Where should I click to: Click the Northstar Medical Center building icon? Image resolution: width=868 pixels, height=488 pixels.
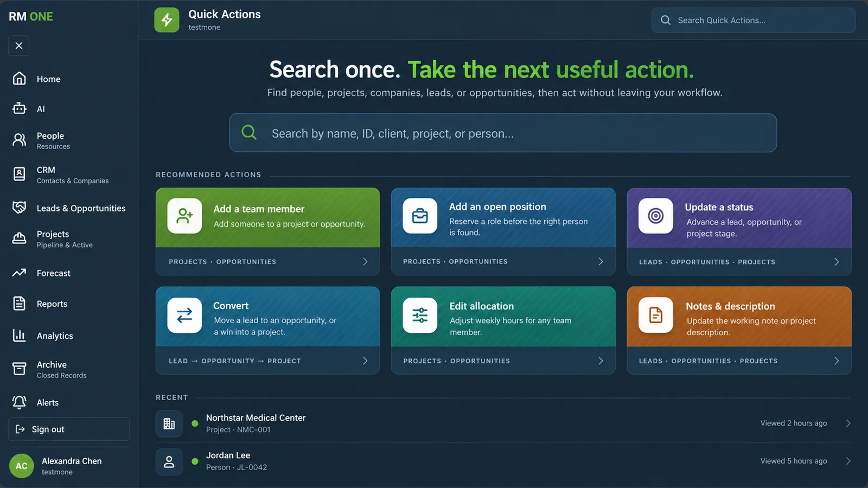[169, 423]
